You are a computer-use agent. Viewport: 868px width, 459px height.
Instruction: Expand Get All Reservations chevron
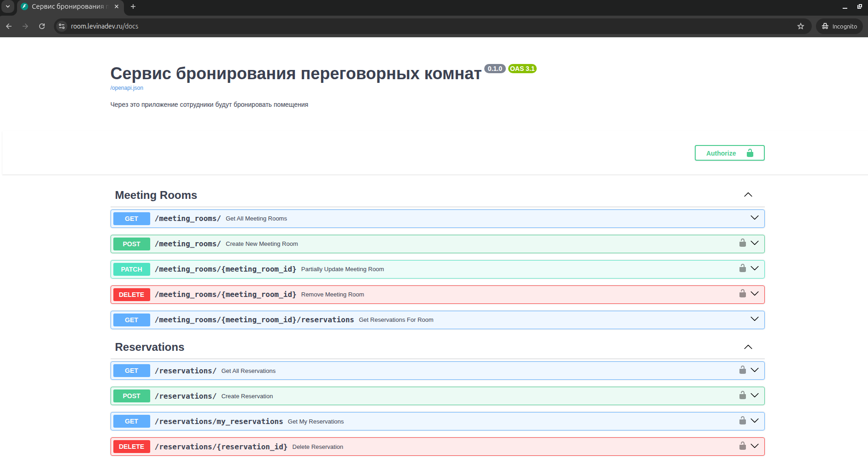(755, 370)
